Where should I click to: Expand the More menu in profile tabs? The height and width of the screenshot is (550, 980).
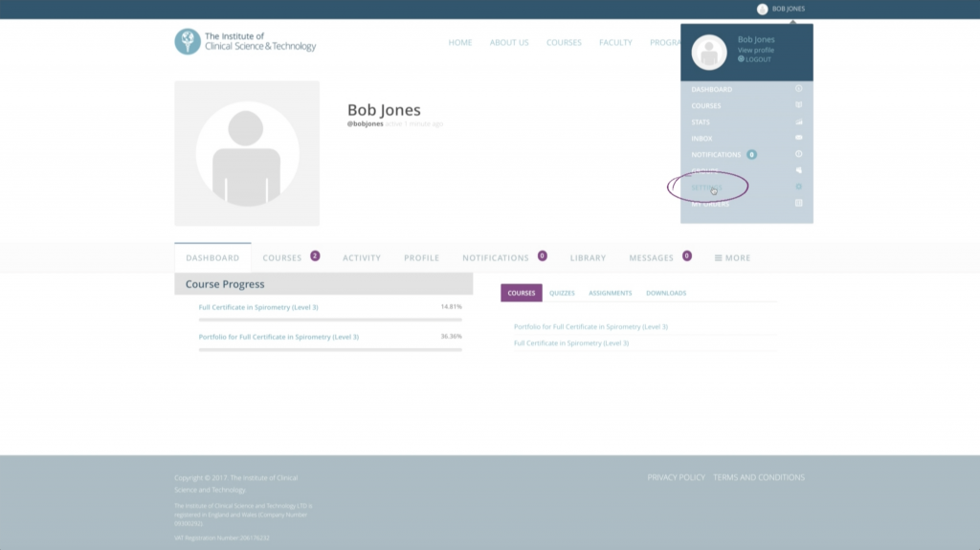click(x=732, y=258)
